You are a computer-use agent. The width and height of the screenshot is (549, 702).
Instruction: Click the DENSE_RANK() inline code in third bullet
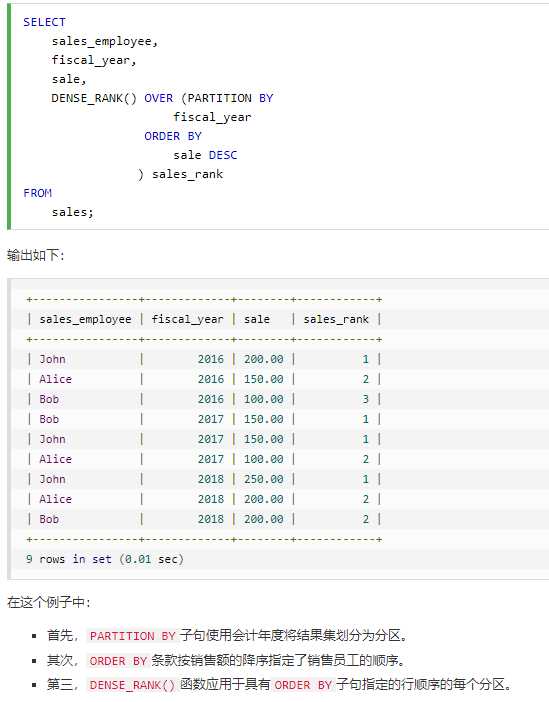point(133,685)
